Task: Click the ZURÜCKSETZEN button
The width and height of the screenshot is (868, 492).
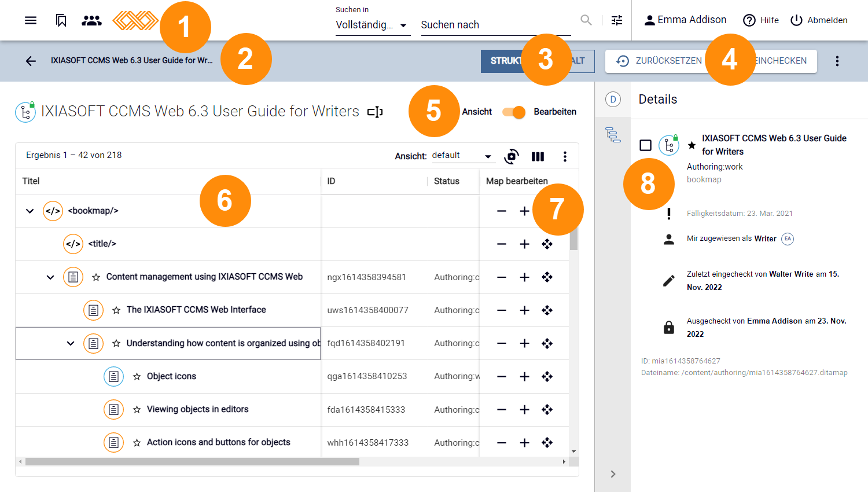Action: tap(659, 61)
